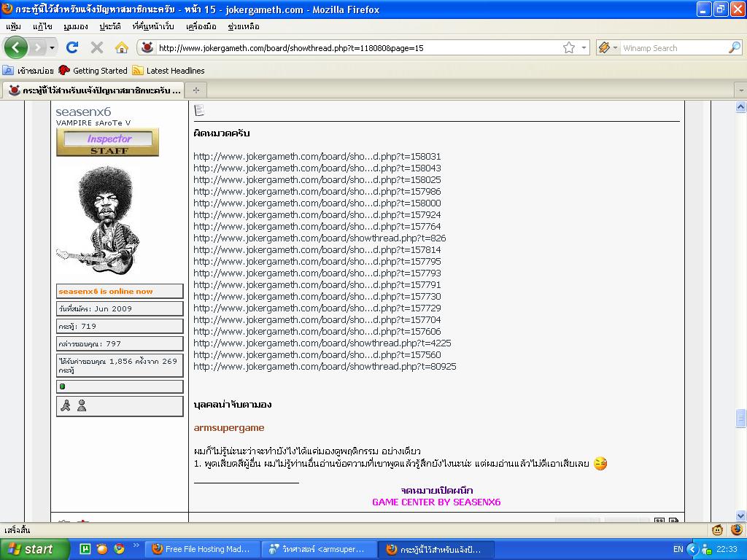Click inside the Winamp Search field
Viewport: 747px width, 560px height.
(674, 48)
